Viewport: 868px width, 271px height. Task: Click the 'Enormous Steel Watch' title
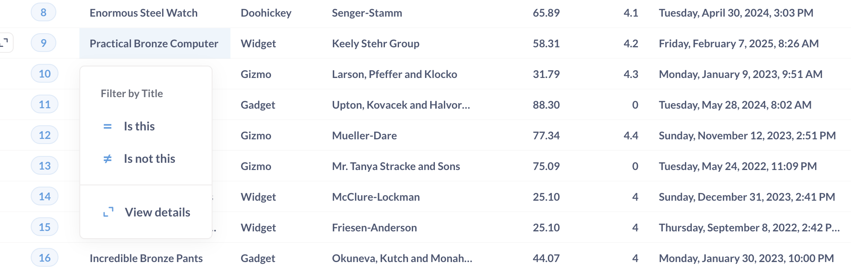click(144, 13)
